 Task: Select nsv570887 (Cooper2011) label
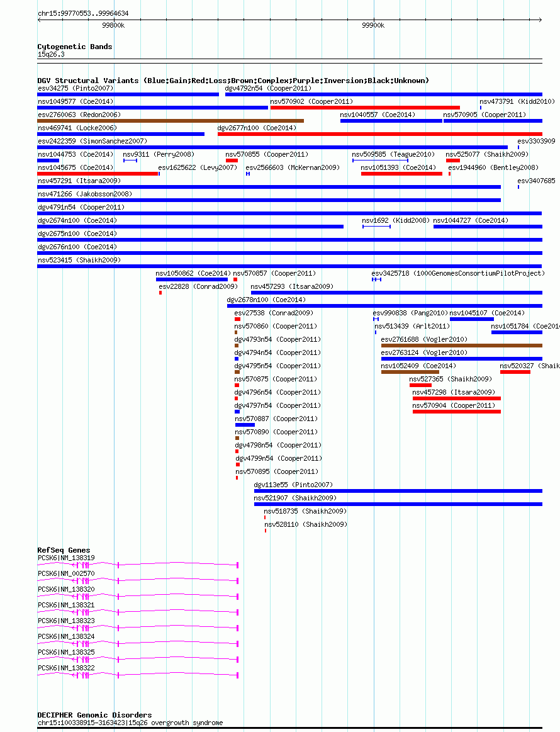(276, 419)
